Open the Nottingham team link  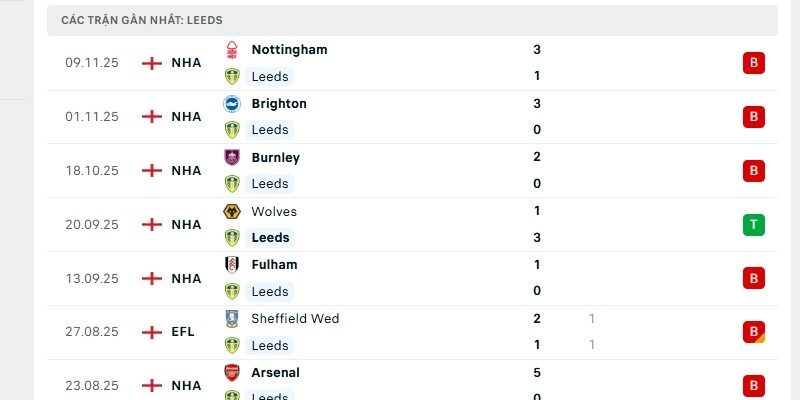point(289,49)
